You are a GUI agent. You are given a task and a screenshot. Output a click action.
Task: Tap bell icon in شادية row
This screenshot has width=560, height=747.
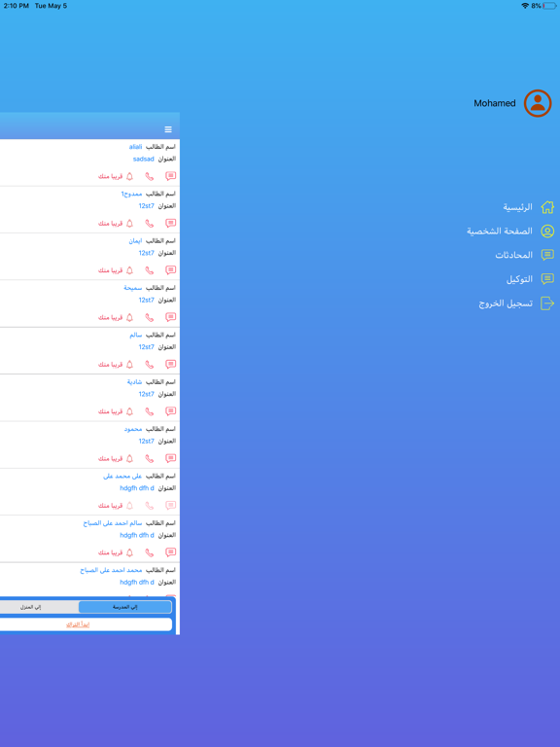(x=129, y=411)
